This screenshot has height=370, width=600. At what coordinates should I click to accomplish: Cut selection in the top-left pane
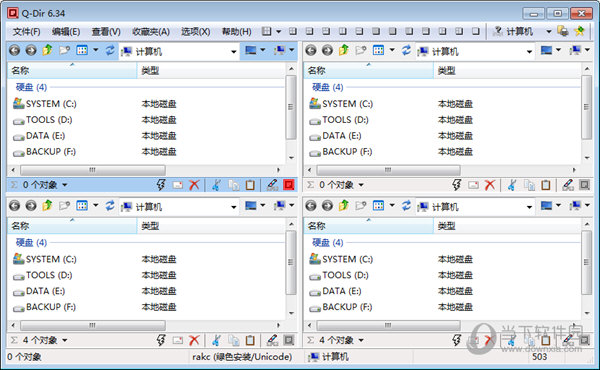217,185
